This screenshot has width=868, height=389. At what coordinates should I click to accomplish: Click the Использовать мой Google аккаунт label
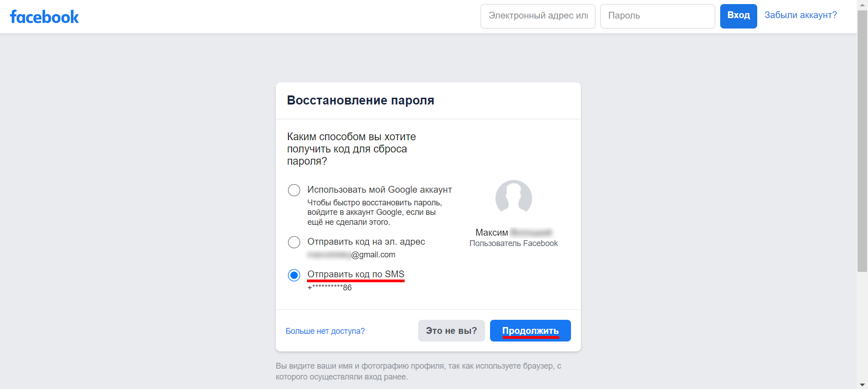(x=380, y=190)
